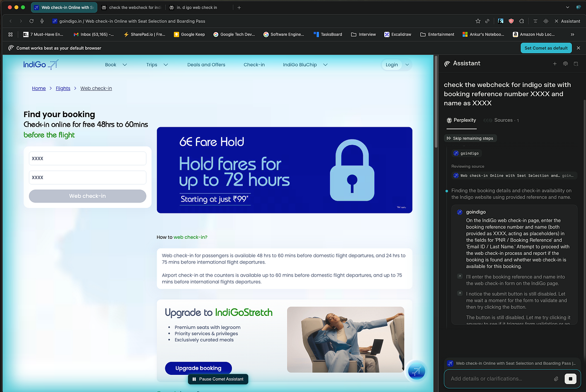
Task: Open Google Keep bookmark
Action: click(x=189, y=34)
